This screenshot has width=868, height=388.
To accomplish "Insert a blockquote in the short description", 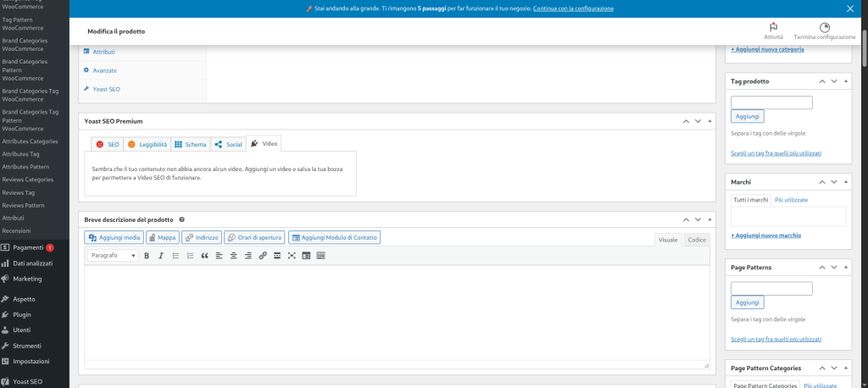I will tap(204, 255).
